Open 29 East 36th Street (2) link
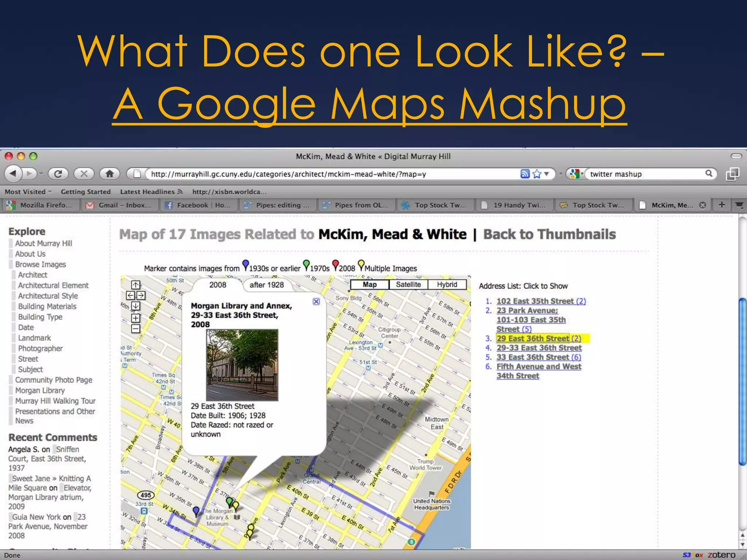747x560 pixels. click(x=539, y=338)
